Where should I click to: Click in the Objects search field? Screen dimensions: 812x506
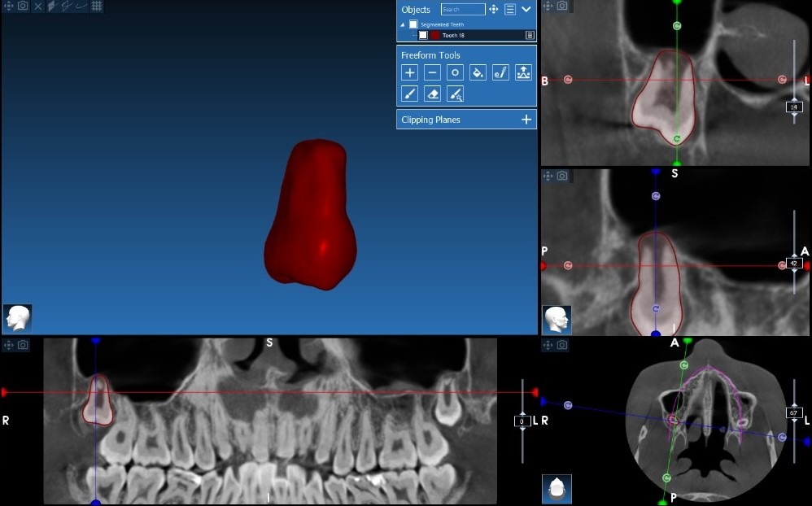click(x=462, y=9)
